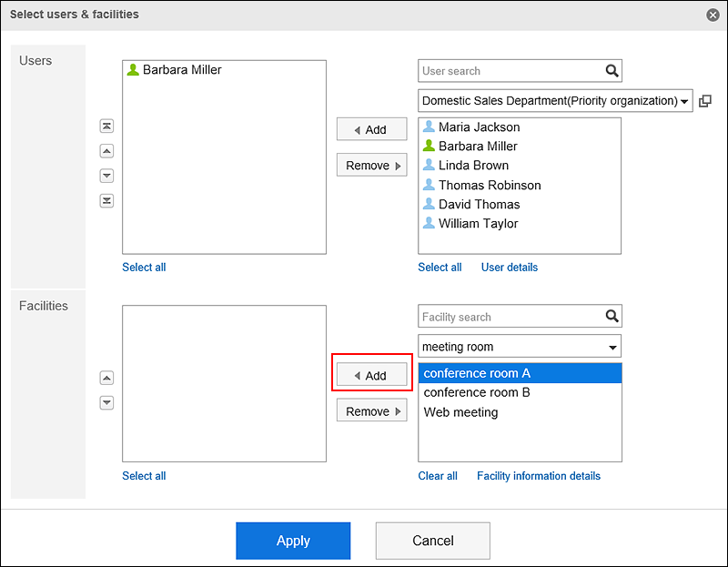Viewport: 728px width, 567px height.
Task: Select Barbara Miller in selected users list
Action: (224, 70)
